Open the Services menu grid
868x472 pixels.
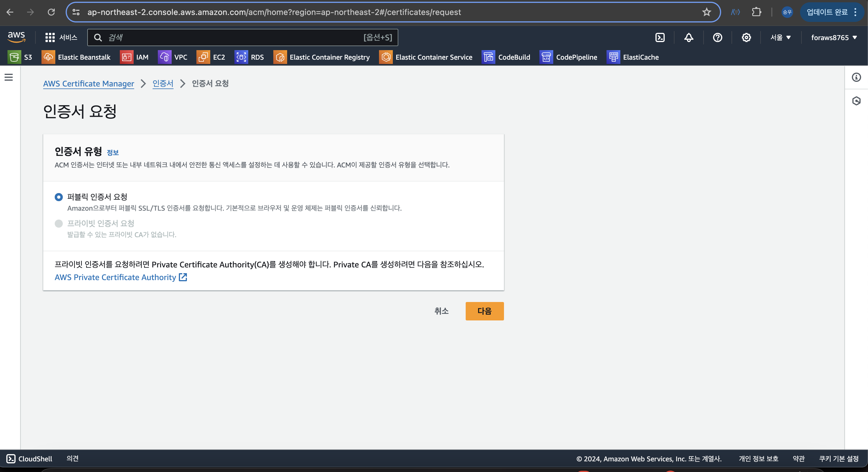(x=50, y=37)
